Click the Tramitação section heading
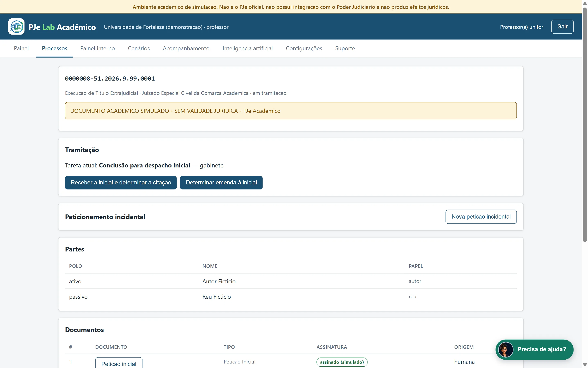This screenshot has height=368, width=588. coord(82,150)
